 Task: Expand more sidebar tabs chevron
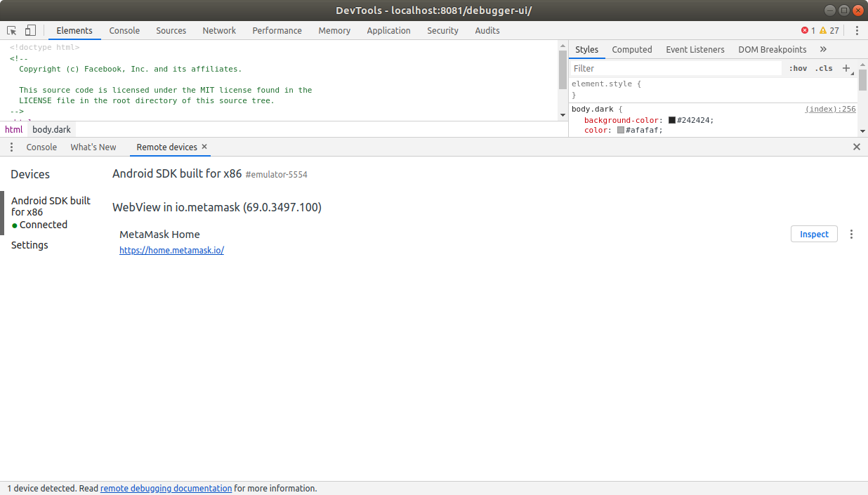[x=823, y=49]
